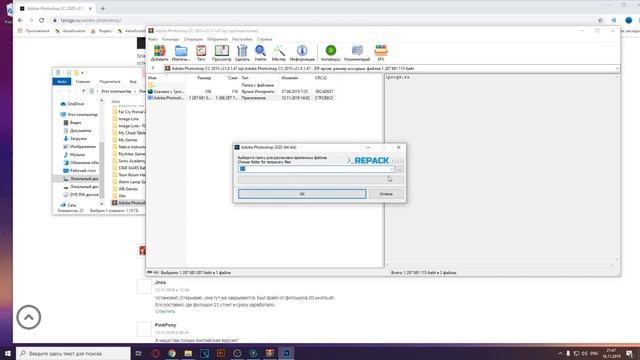The image size is (640, 360).
Task: Select Документы in the Explorer navigation pane
Action: pyautogui.click(x=77, y=131)
